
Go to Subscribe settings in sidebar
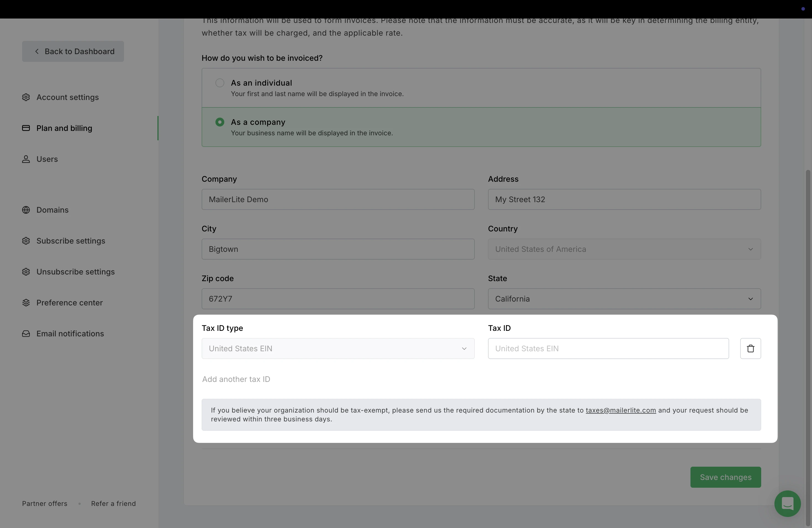[x=71, y=241]
